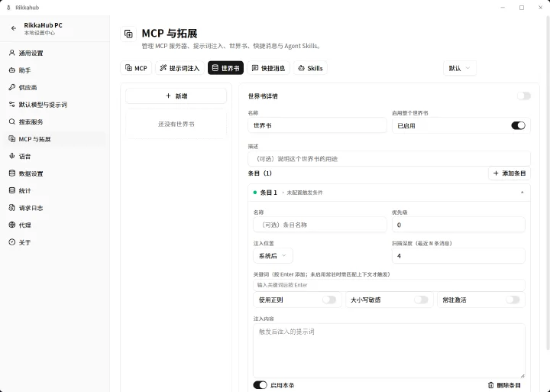Click the 删除条目 button
Viewport: 550px width, 392px height.
(x=505, y=385)
